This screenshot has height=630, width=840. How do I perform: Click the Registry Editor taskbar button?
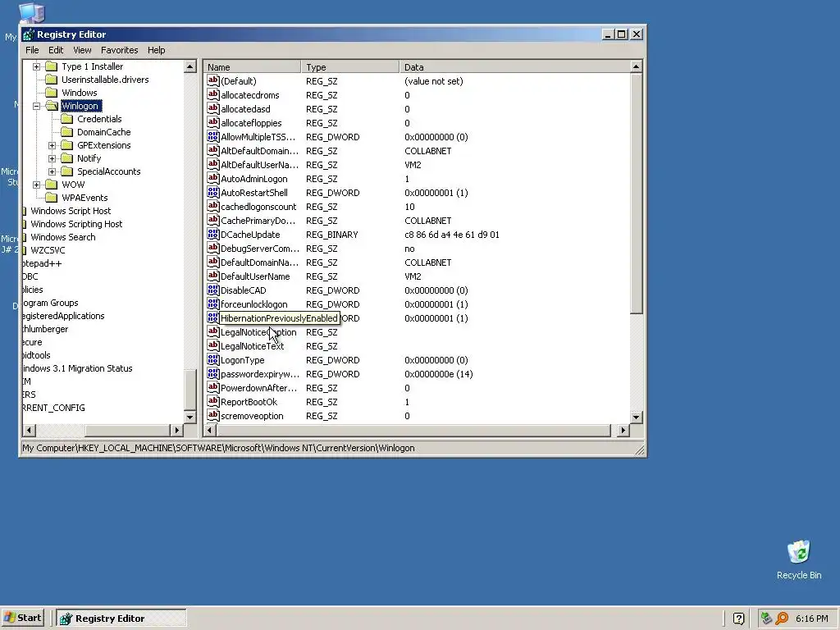pyautogui.click(x=121, y=619)
